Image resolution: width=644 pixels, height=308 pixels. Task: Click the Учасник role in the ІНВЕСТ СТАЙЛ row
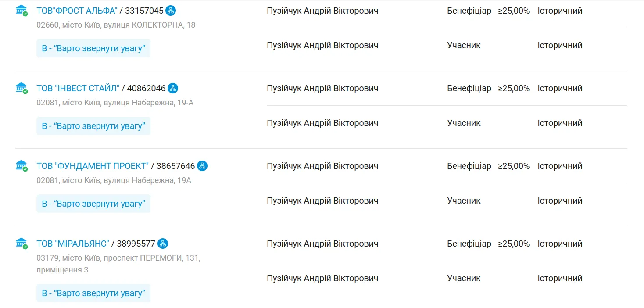coord(464,123)
